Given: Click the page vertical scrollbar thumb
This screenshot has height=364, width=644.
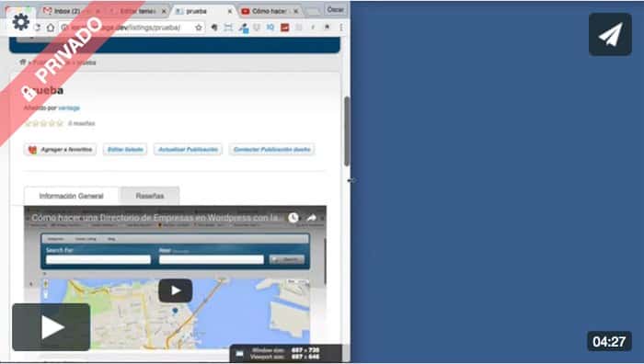Looking at the screenshot, I should [347, 131].
